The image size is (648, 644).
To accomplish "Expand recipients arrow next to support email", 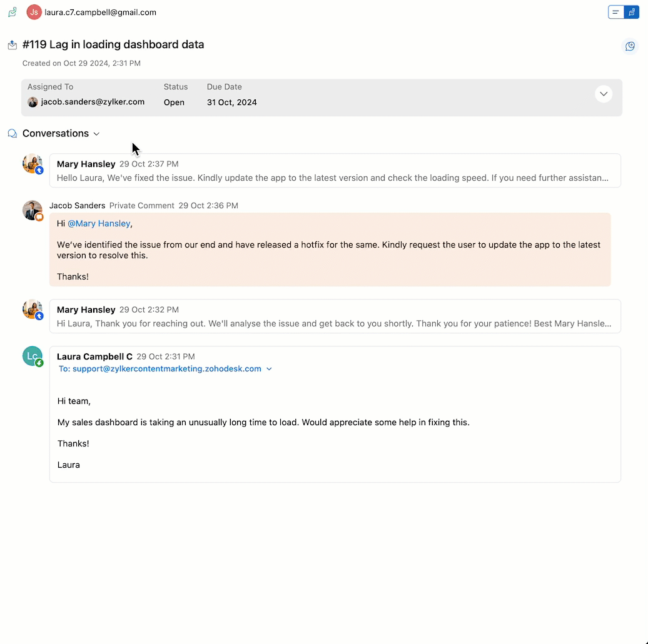I will (x=269, y=369).
